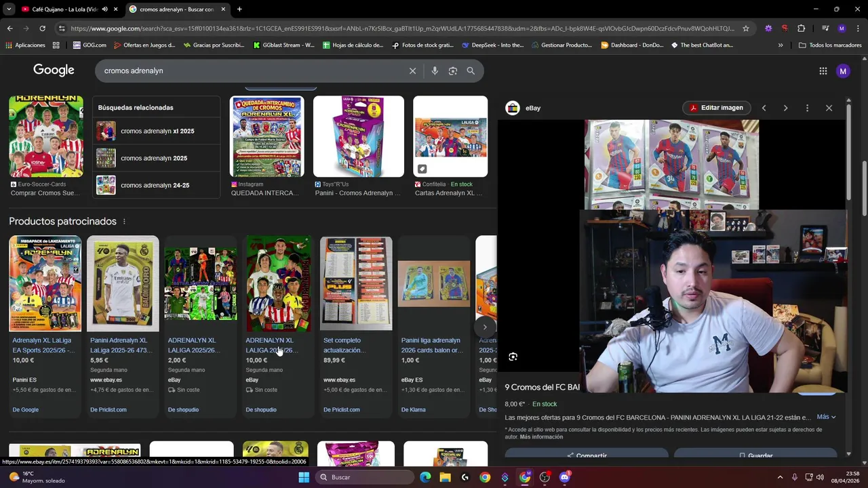Open Google Lens image search

[453, 70]
